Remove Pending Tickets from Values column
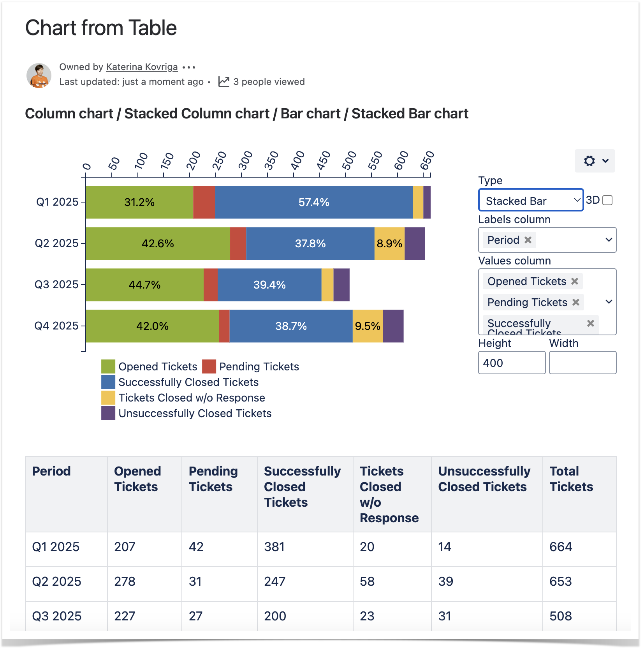Image resolution: width=644 pixels, height=650 pixels. point(576,302)
